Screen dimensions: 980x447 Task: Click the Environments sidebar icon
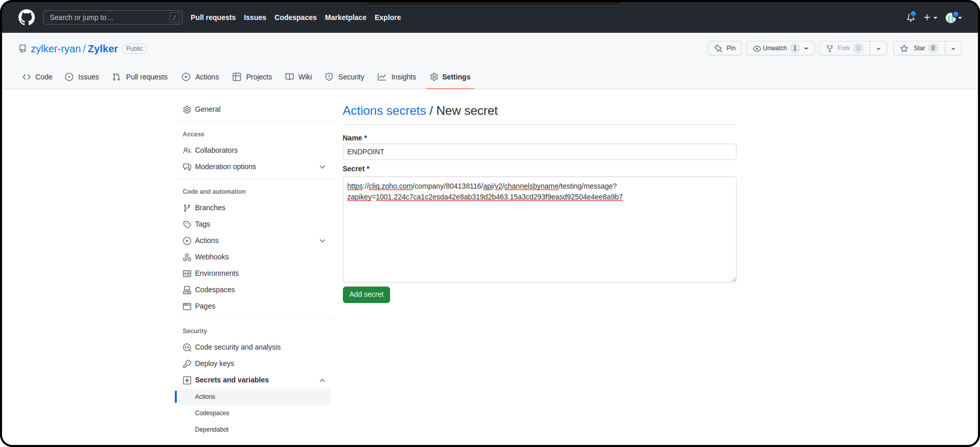tap(187, 273)
